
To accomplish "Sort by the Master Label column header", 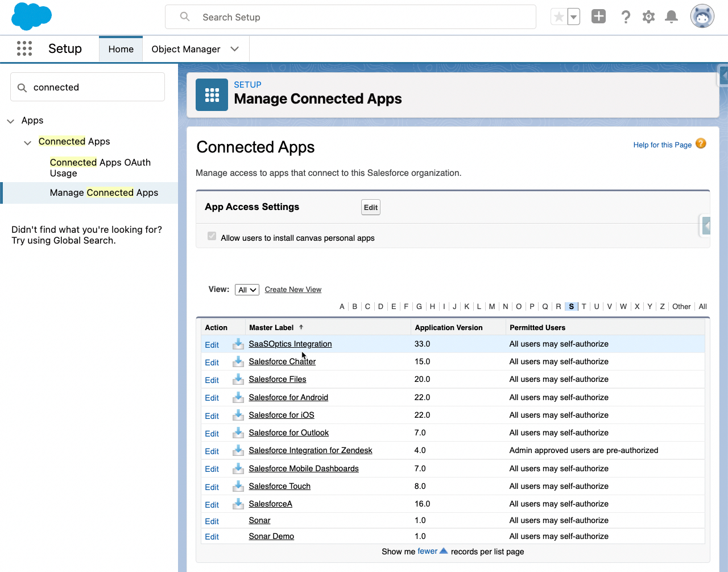I will pos(271,327).
